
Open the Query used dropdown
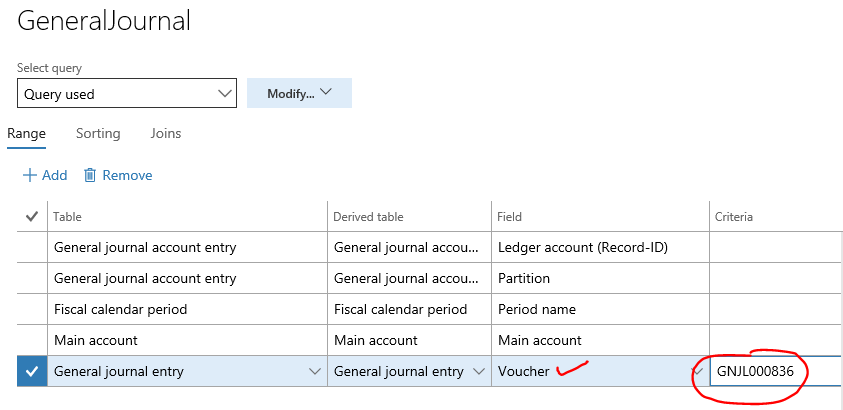tap(127, 93)
